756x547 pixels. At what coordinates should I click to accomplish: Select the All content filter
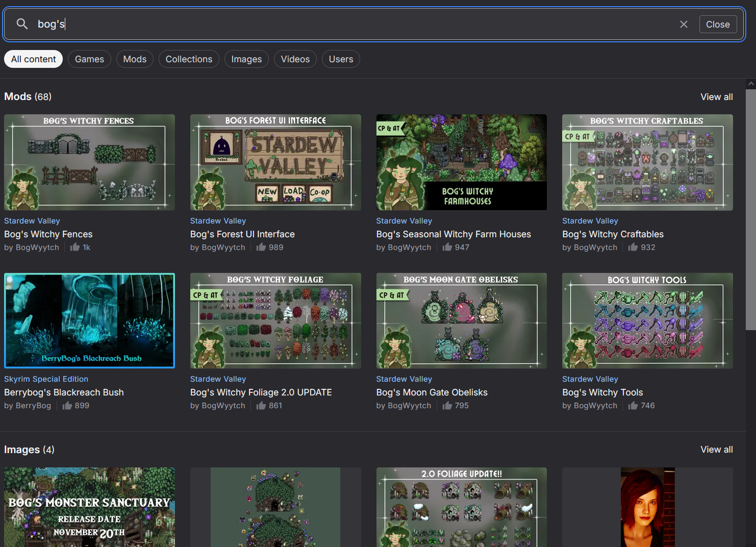[34, 59]
